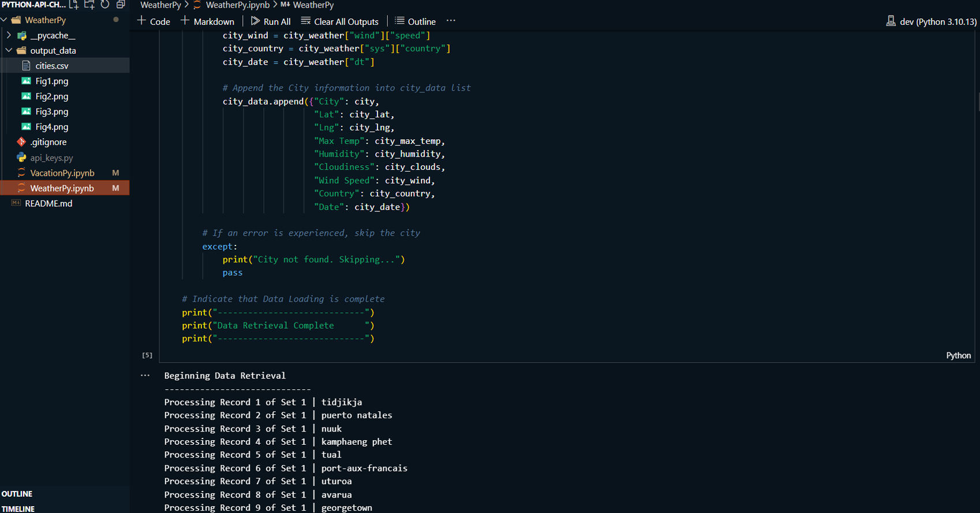Screen dimensions: 980x513
Task: Show the notebook Outline
Action: (415, 21)
